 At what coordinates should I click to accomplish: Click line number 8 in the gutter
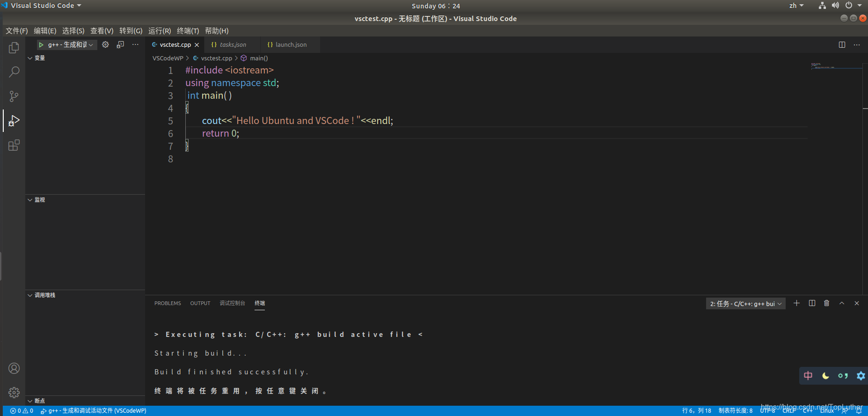170,159
